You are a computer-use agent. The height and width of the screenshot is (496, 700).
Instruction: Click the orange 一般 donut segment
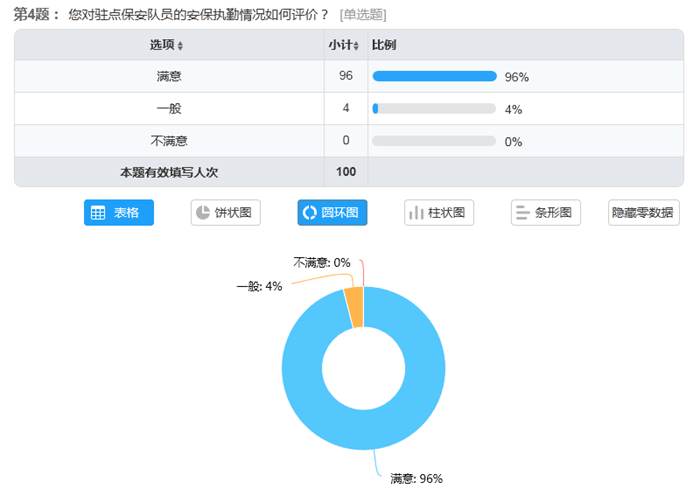tap(355, 308)
